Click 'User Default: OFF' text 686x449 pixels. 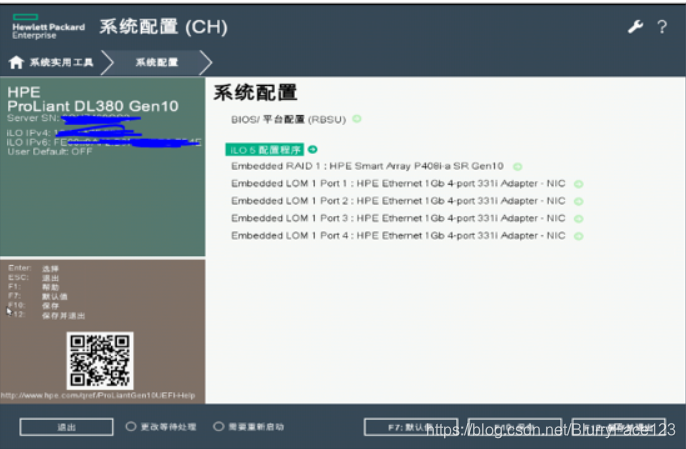(x=49, y=151)
